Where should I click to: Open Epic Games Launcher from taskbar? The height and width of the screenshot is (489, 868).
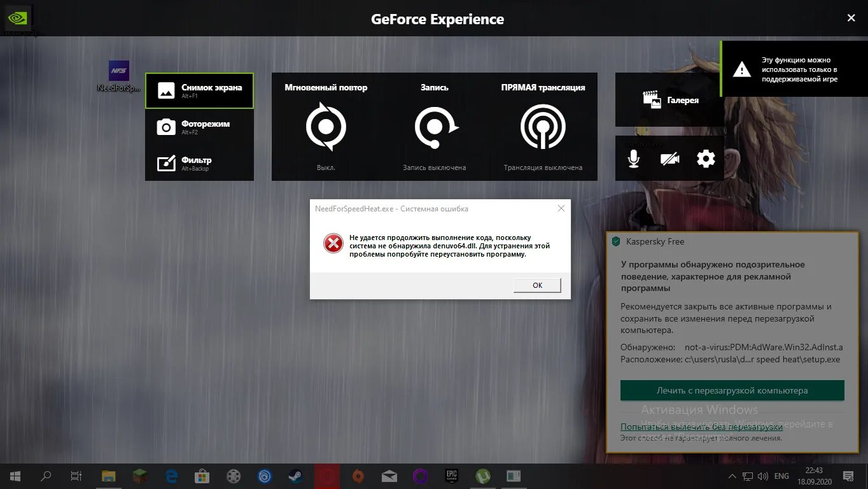pos(451,476)
